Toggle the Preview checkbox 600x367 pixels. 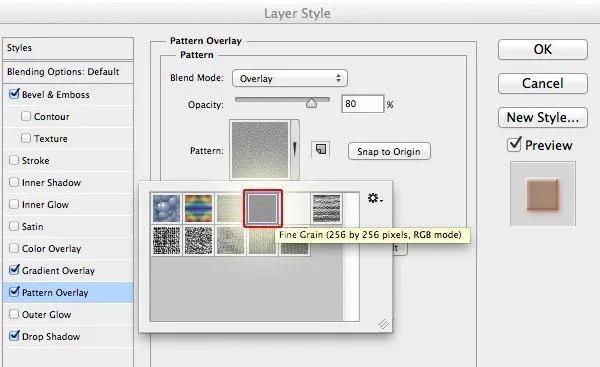point(514,144)
